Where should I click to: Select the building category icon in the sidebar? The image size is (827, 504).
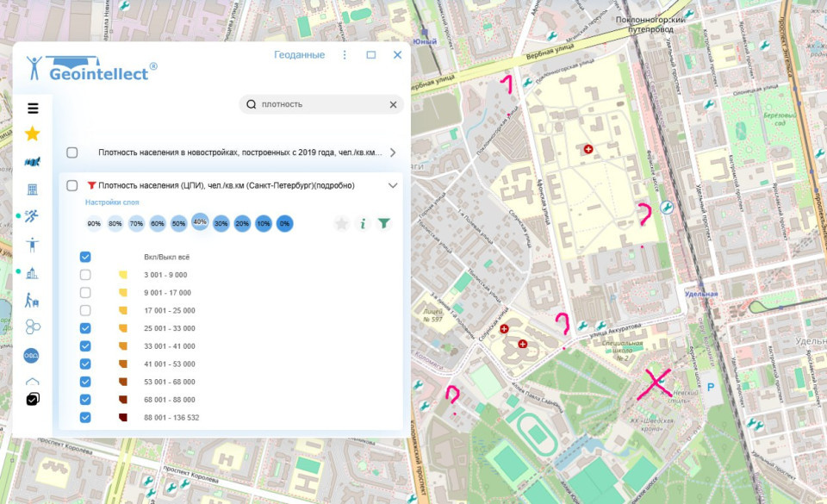(33, 189)
